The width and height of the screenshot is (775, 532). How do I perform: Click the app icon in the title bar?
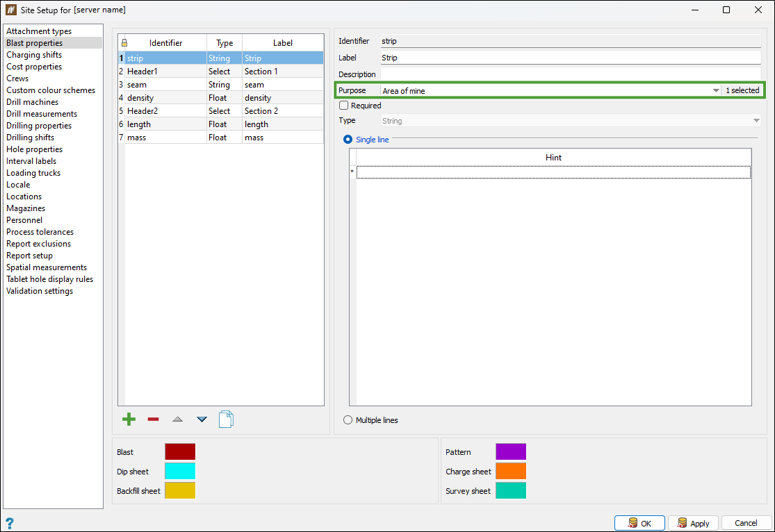(x=11, y=10)
